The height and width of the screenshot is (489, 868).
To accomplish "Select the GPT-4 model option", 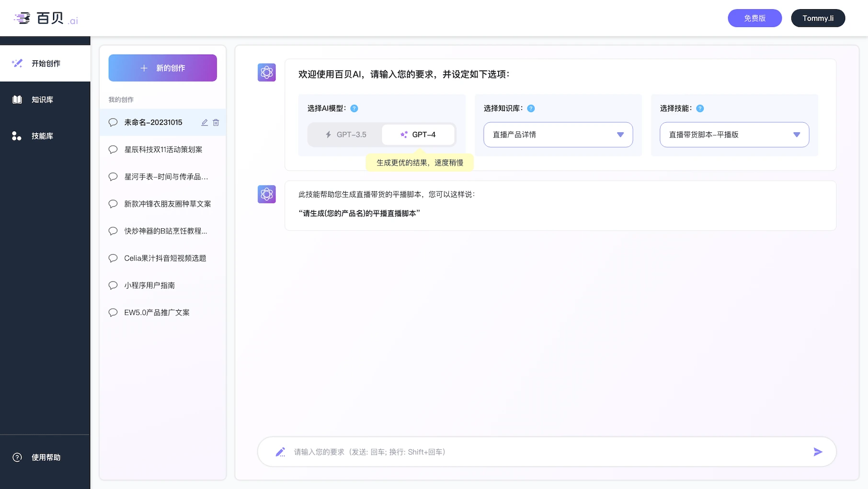I will coord(418,134).
